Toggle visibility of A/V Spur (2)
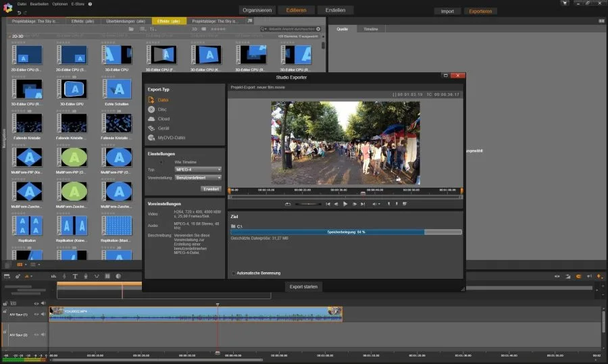The width and height of the screenshot is (608, 364). click(x=36, y=334)
